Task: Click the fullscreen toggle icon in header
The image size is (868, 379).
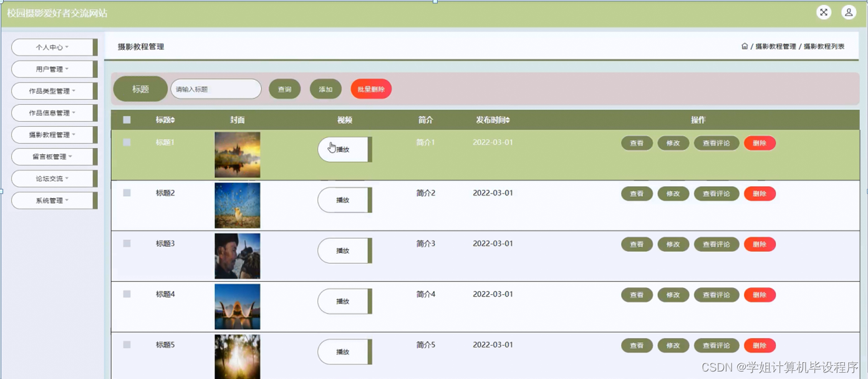Action: pyautogui.click(x=824, y=12)
